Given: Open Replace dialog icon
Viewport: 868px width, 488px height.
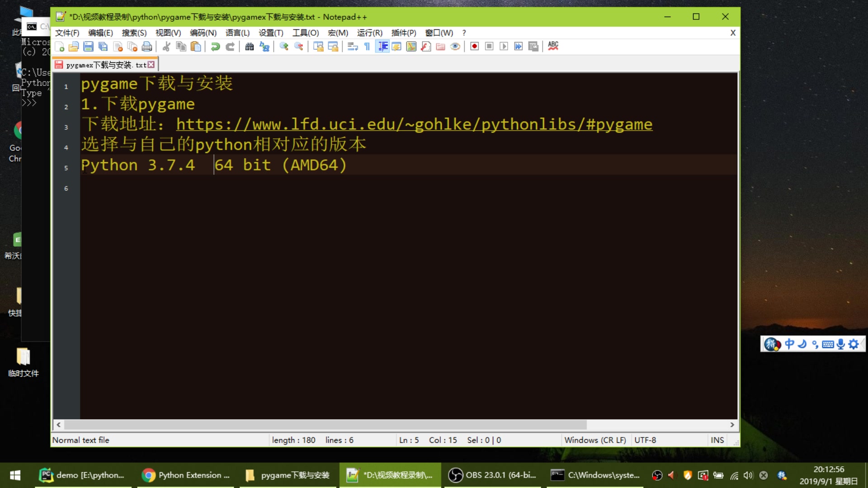Looking at the screenshot, I should pyautogui.click(x=264, y=47).
